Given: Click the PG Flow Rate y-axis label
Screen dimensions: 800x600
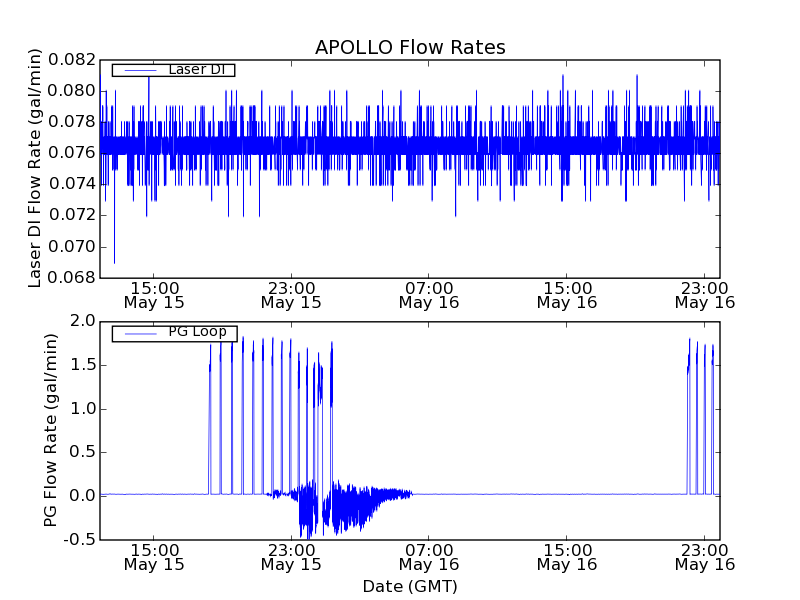Looking at the screenshot, I should [x=51, y=430].
